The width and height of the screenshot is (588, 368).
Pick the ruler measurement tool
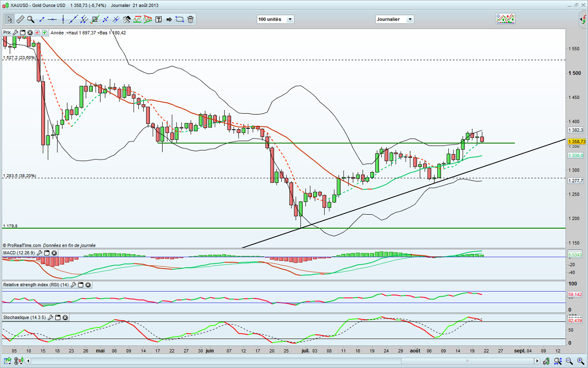[x=20, y=19]
